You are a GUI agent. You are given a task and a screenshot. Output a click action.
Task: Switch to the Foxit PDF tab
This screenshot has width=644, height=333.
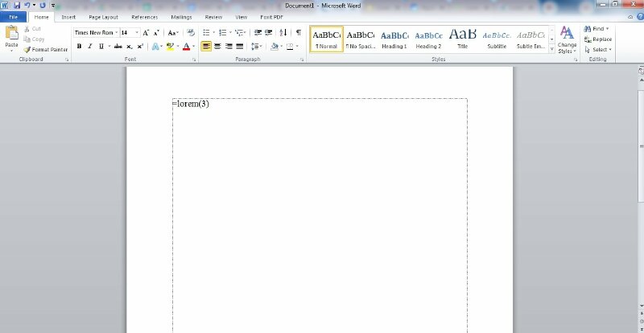[271, 17]
